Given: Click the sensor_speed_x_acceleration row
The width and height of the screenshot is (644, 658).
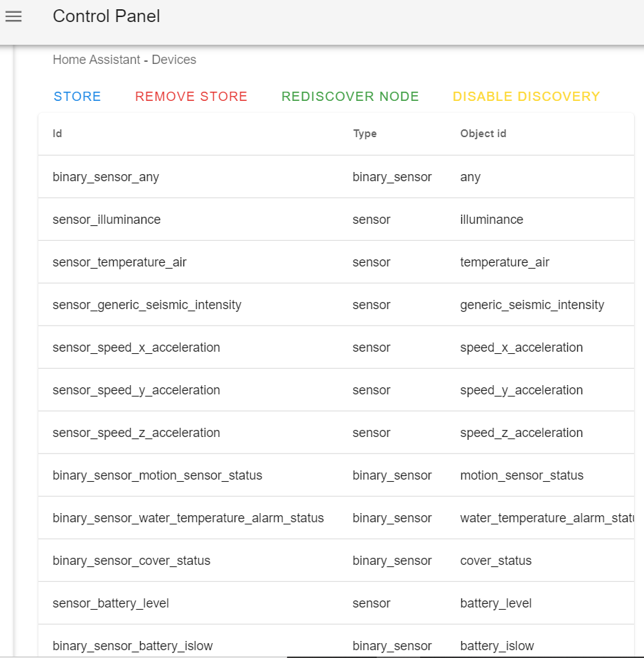Looking at the screenshot, I should (136, 347).
